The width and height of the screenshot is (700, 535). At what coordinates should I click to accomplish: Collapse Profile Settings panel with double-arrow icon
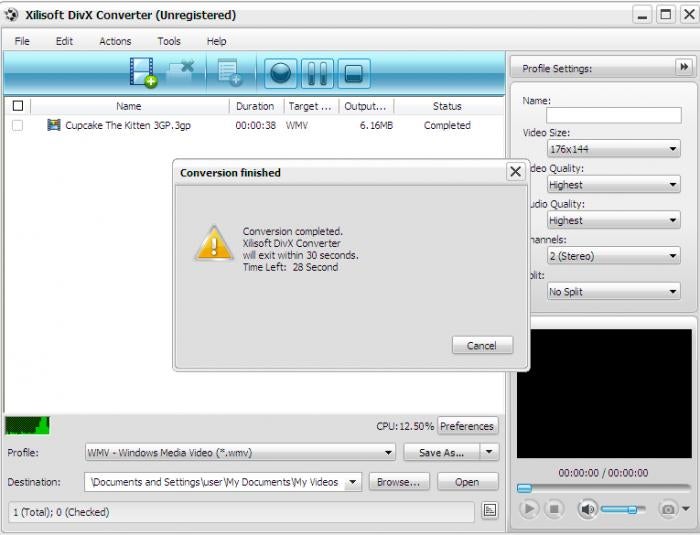(x=683, y=67)
